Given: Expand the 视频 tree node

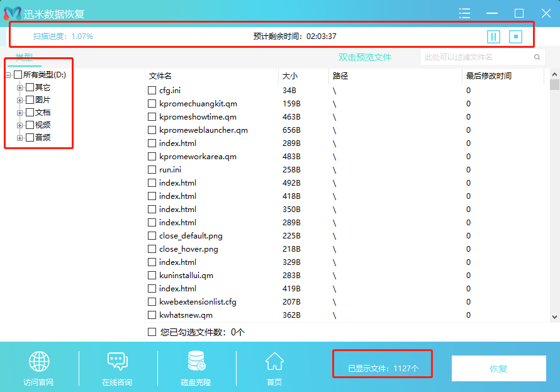Looking at the screenshot, I should coord(20,125).
